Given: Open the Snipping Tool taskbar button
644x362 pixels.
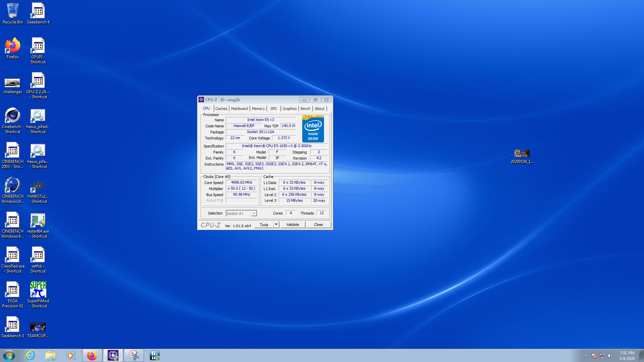Looking at the screenshot, I should (133, 355).
